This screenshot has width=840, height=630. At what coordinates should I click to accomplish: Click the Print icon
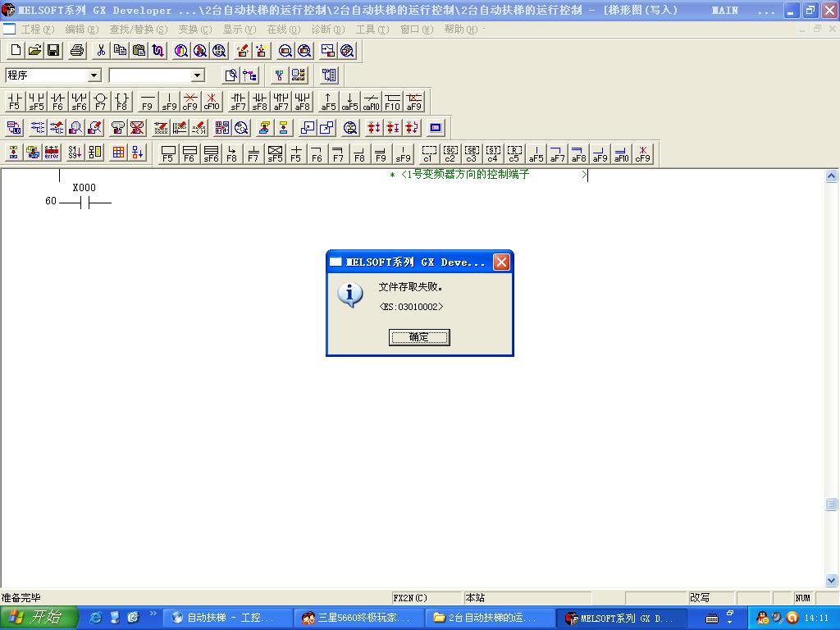coord(77,51)
